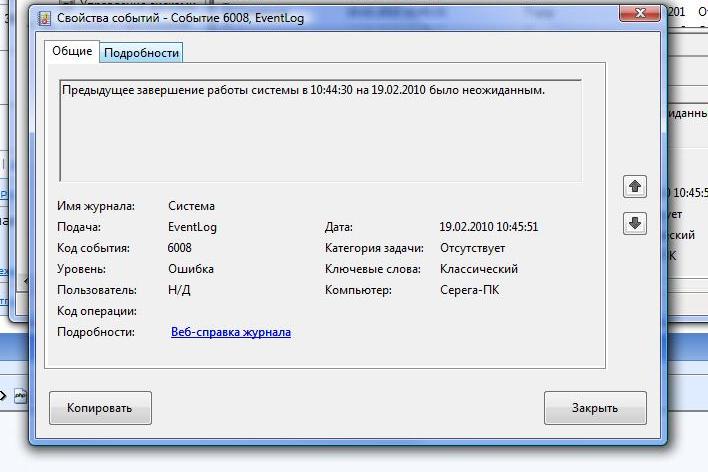Open Веб-справка журнала link

coord(231,332)
